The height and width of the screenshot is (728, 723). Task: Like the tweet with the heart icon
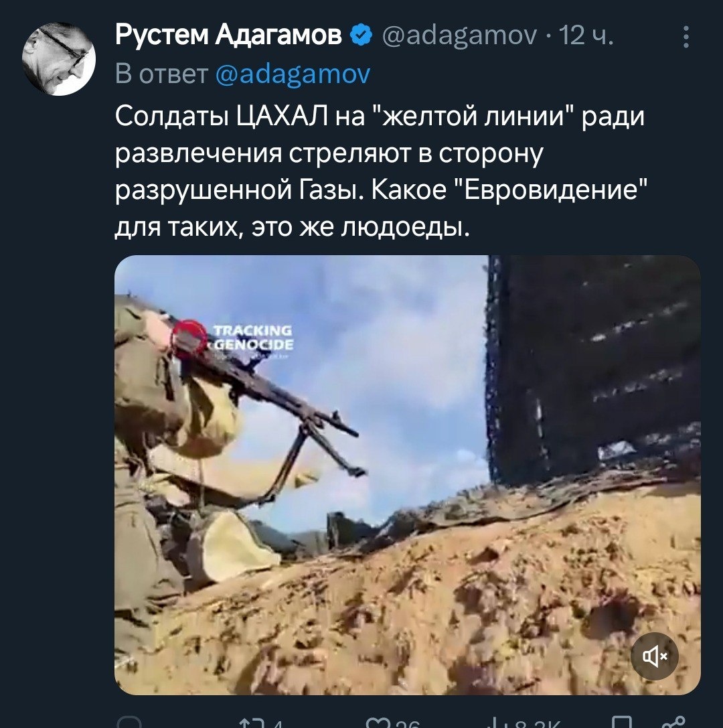pos(378,723)
